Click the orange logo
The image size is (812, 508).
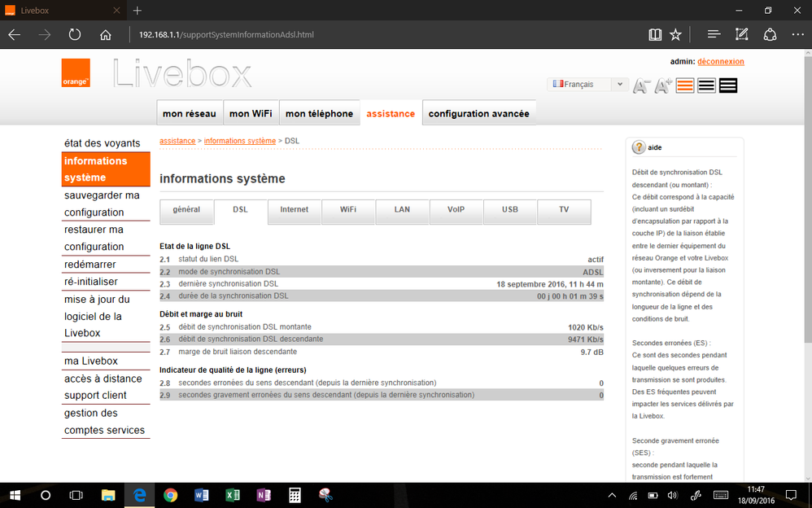[x=76, y=72]
